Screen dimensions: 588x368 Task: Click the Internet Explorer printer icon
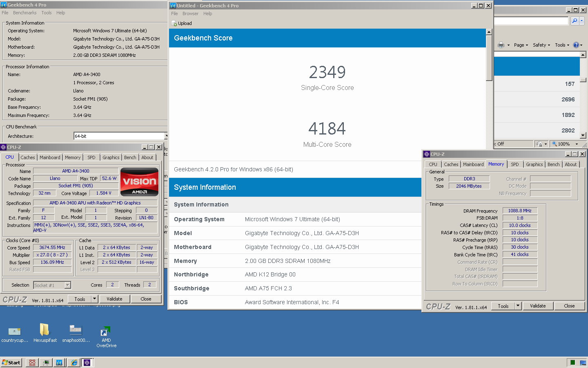501,45
